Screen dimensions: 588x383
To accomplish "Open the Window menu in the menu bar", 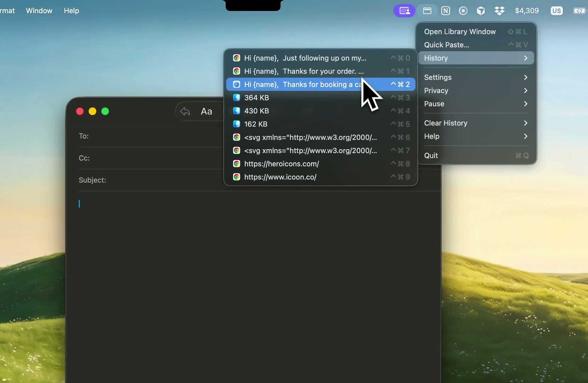I will 39,11.
